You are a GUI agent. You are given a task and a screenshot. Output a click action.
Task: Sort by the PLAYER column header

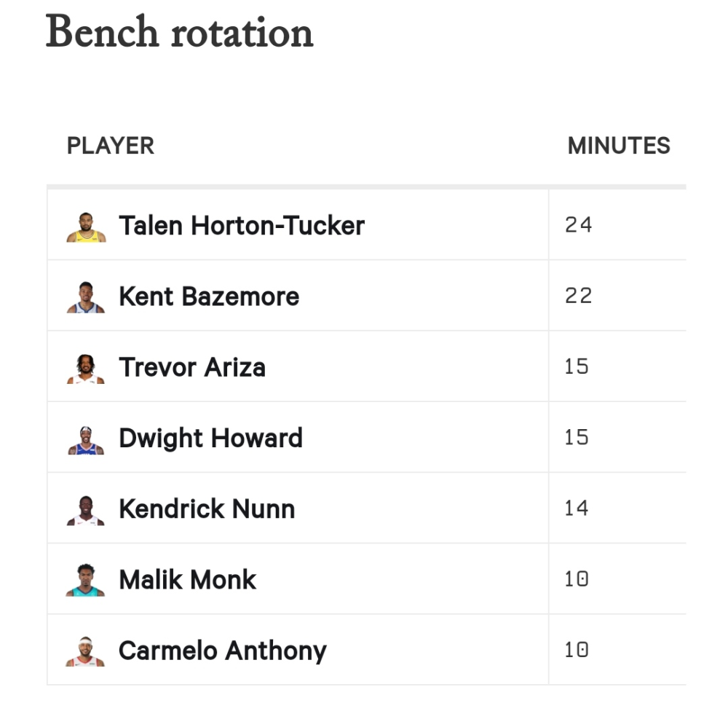pyautogui.click(x=111, y=146)
